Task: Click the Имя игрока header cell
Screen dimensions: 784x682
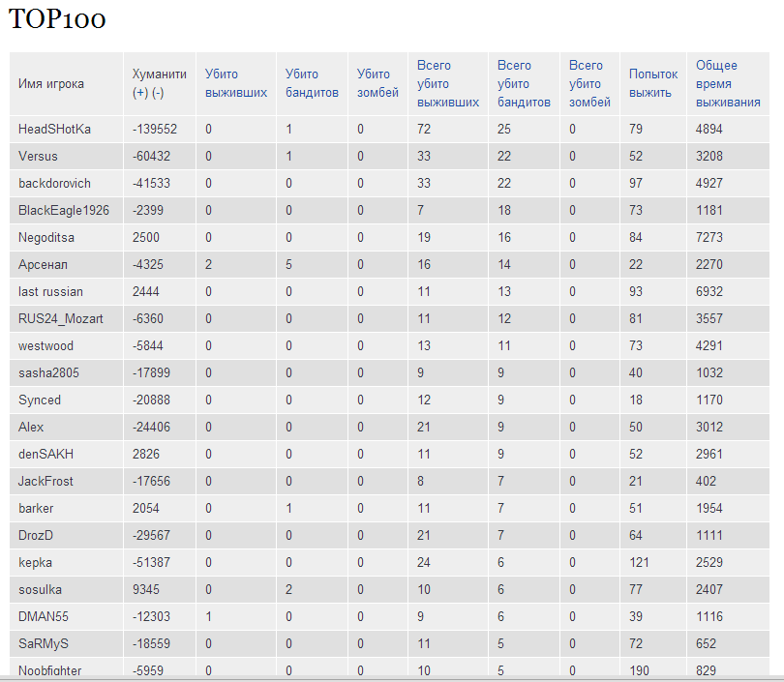Action: pos(66,84)
